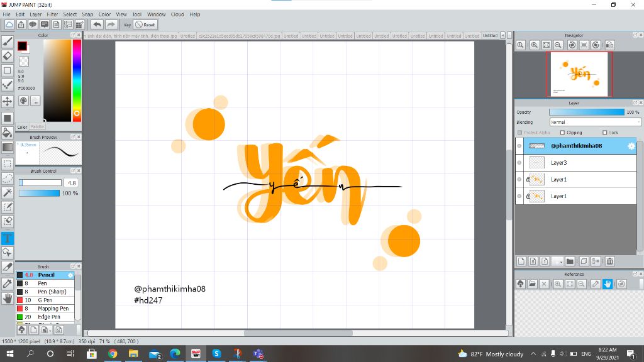Image resolution: width=644 pixels, height=362 pixels.
Task: Select the Pen (Sharp) brush
Action: (x=45, y=292)
